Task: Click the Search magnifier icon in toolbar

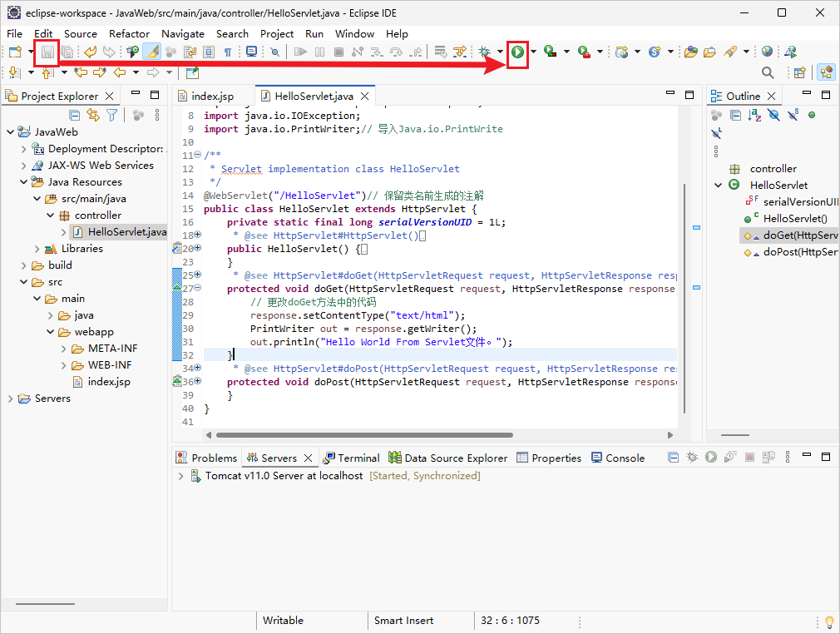Action: (x=768, y=72)
